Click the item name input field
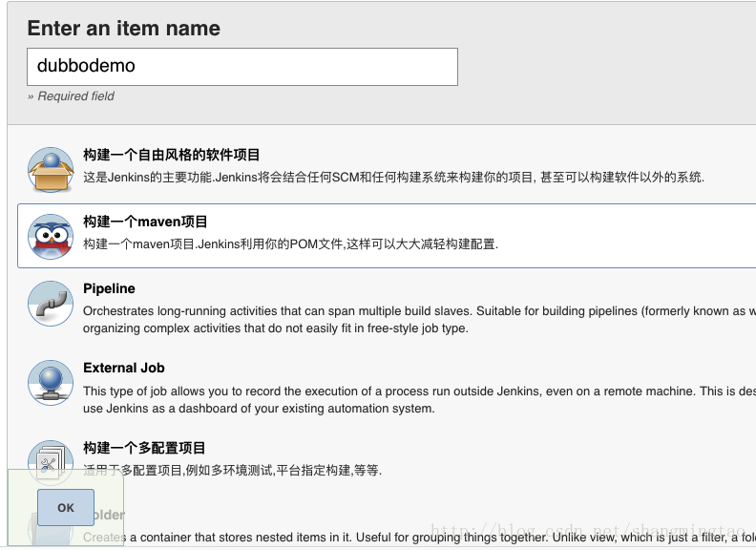756x550 pixels. point(242,67)
